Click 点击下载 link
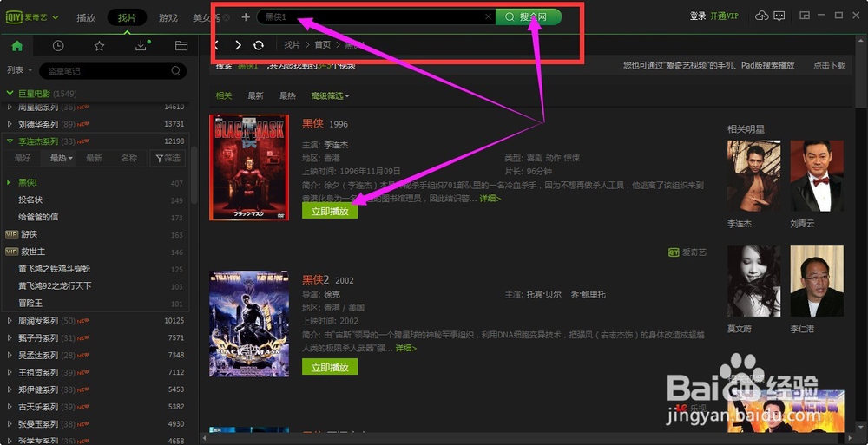Image resolution: width=868 pixels, height=445 pixels. [829, 65]
